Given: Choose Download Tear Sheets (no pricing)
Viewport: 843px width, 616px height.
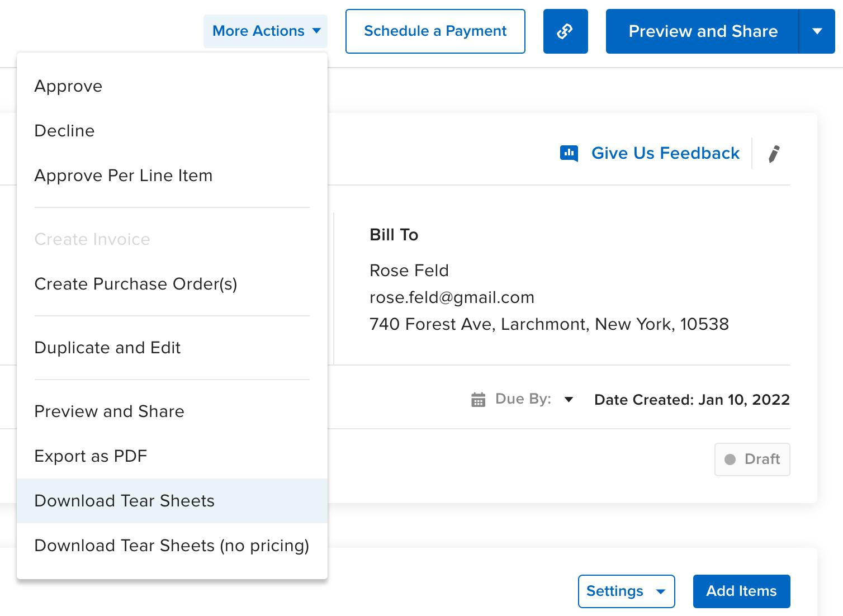Looking at the screenshot, I should [x=172, y=546].
